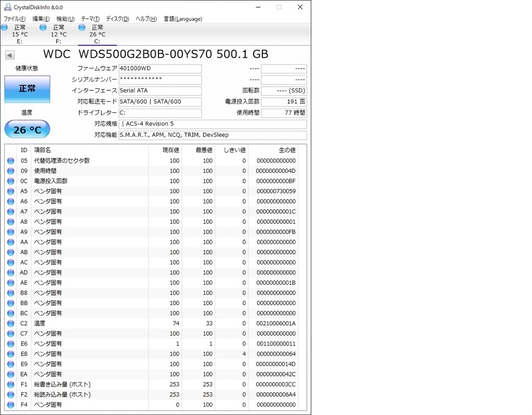Click the ID column header
The image size is (532, 415).
pos(24,150)
